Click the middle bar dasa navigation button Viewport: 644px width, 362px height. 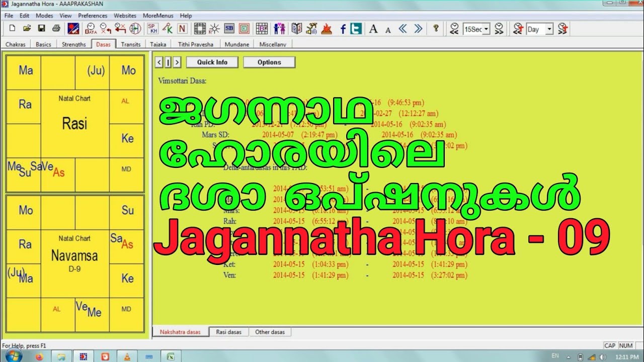[168, 62]
